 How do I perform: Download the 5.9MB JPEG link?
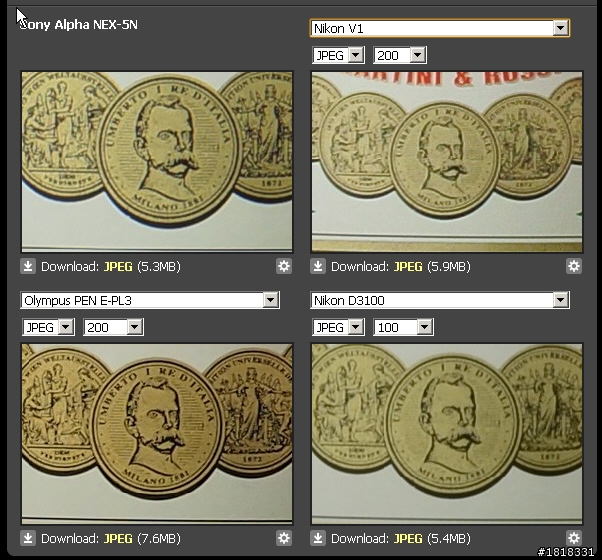(x=408, y=266)
